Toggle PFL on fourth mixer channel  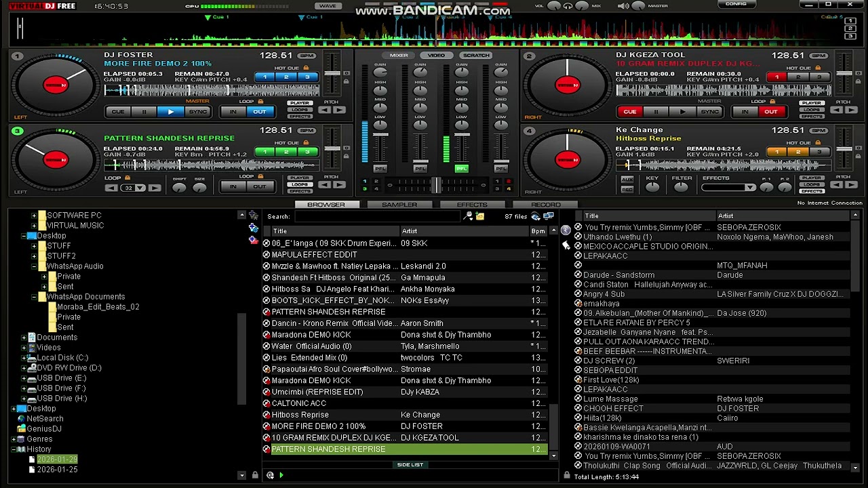[500, 169]
